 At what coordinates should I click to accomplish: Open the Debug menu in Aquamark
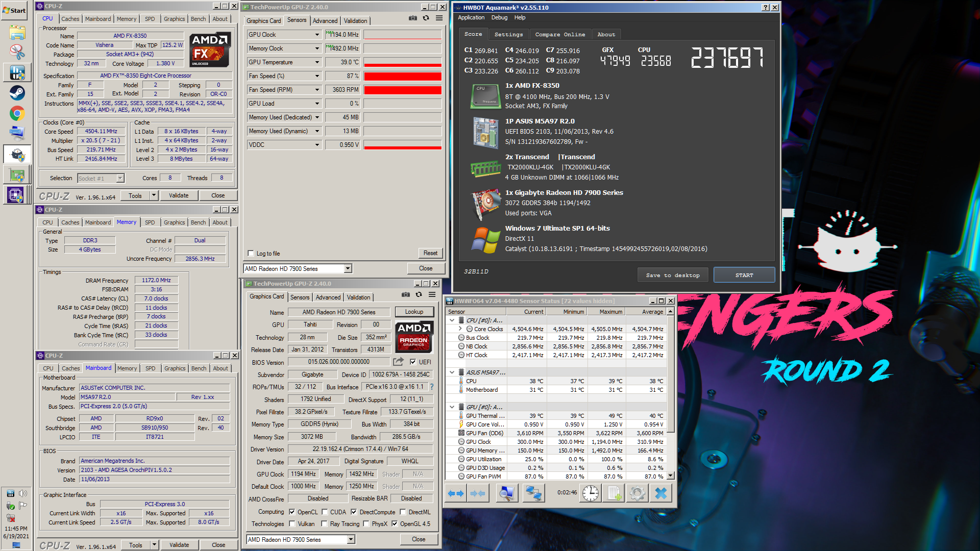(x=499, y=17)
